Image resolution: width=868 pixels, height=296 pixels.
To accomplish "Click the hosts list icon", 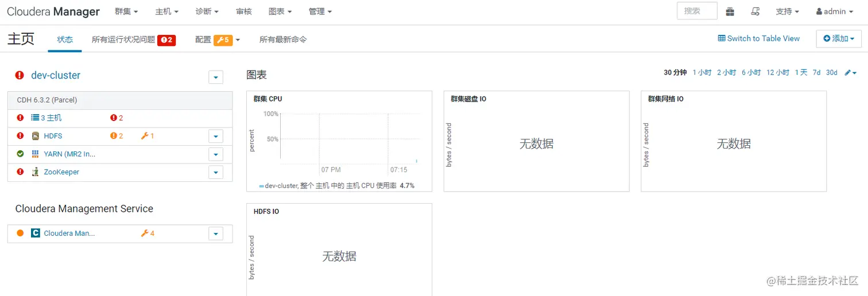I will [34, 118].
